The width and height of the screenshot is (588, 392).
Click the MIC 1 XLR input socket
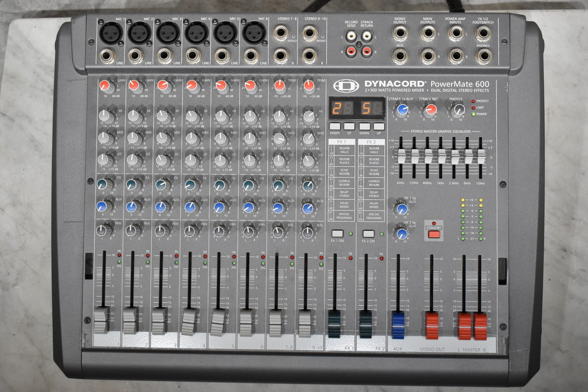111,34
